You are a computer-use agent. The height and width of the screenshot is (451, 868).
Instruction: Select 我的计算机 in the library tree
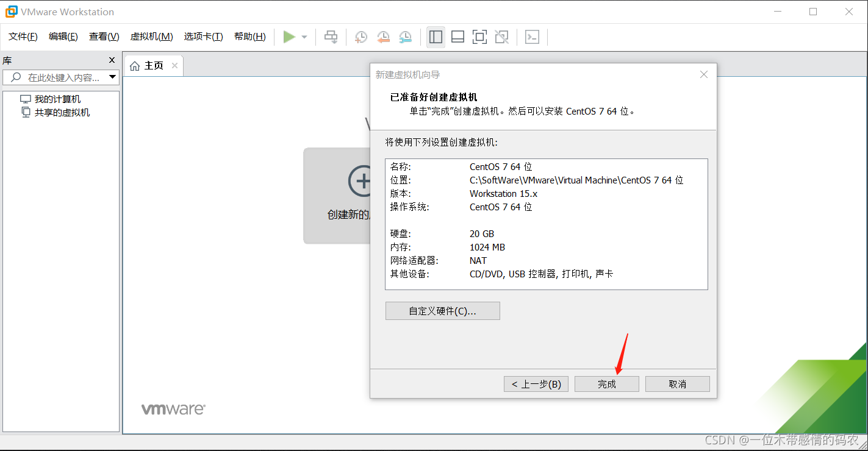coord(57,99)
